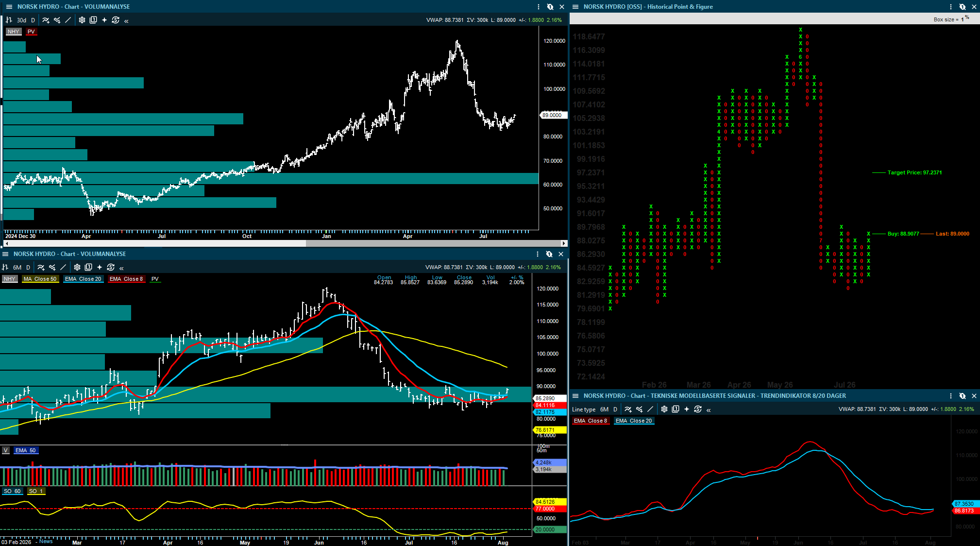This screenshot has height=546, width=980.
Task: Open hamburger menu in Trendindikator panel
Action: 575,396
